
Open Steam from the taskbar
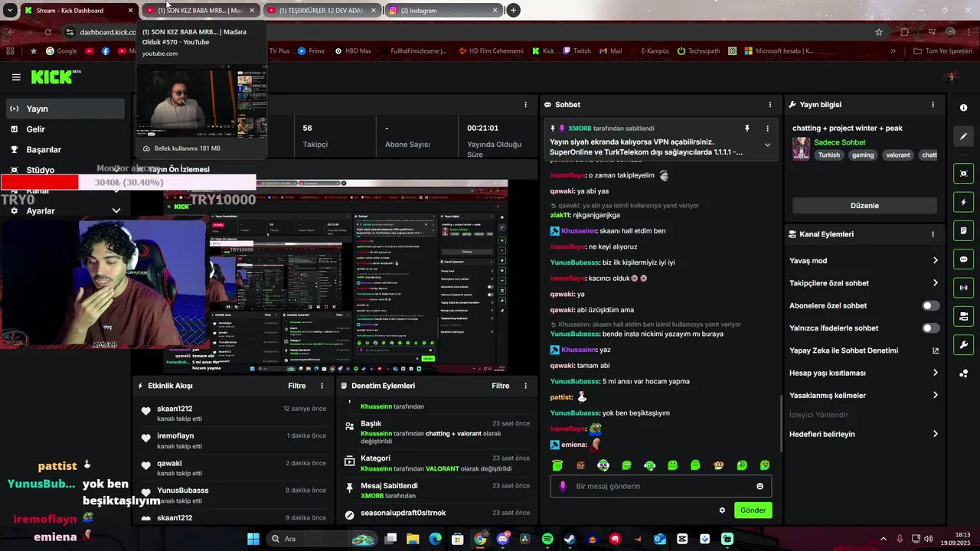pos(570,539)
